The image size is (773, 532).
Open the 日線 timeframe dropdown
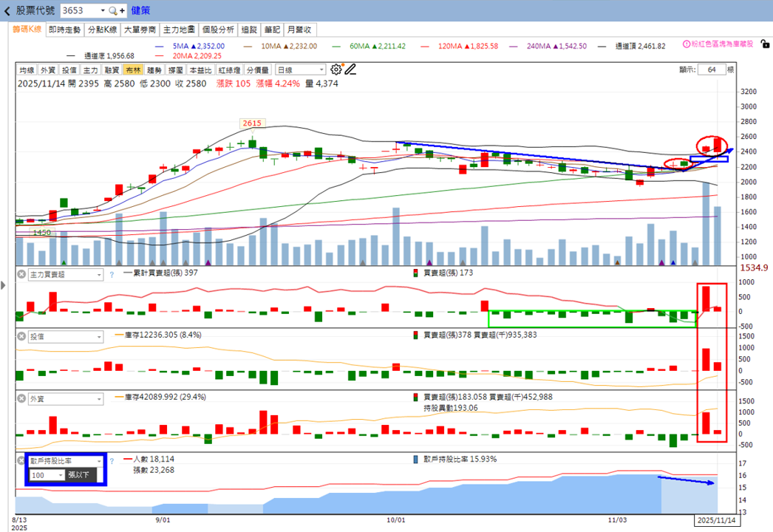[300, 70]
